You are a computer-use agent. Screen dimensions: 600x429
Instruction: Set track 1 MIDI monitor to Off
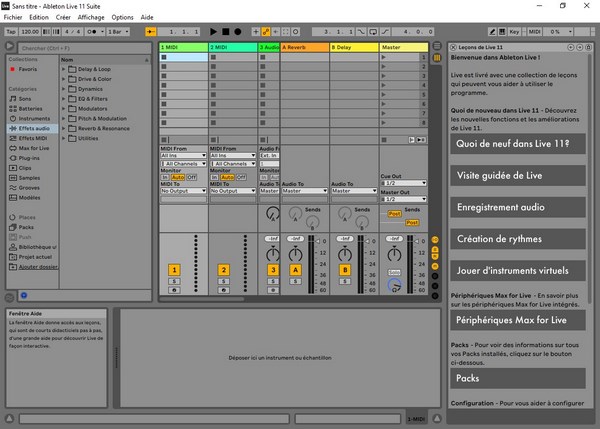(x=191, y=177)
